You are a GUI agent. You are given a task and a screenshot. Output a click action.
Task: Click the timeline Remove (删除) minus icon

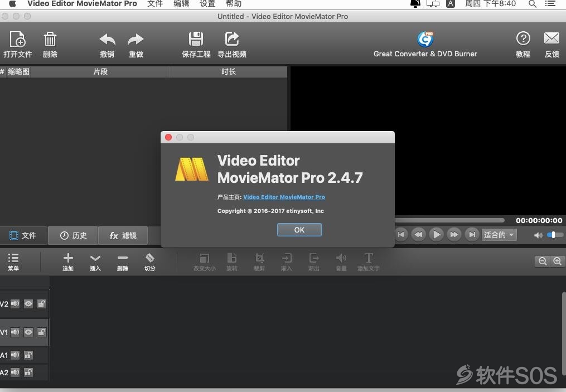123,258
